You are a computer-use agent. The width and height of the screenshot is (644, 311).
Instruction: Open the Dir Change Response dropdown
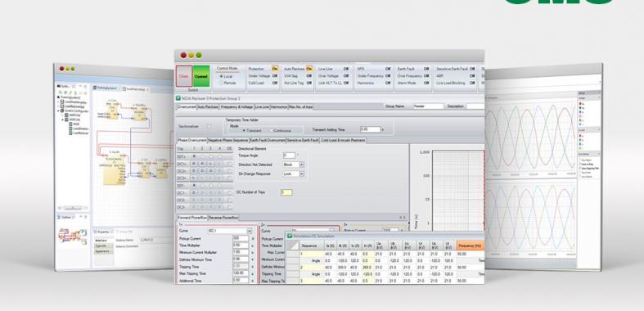(x=302, y=174)
